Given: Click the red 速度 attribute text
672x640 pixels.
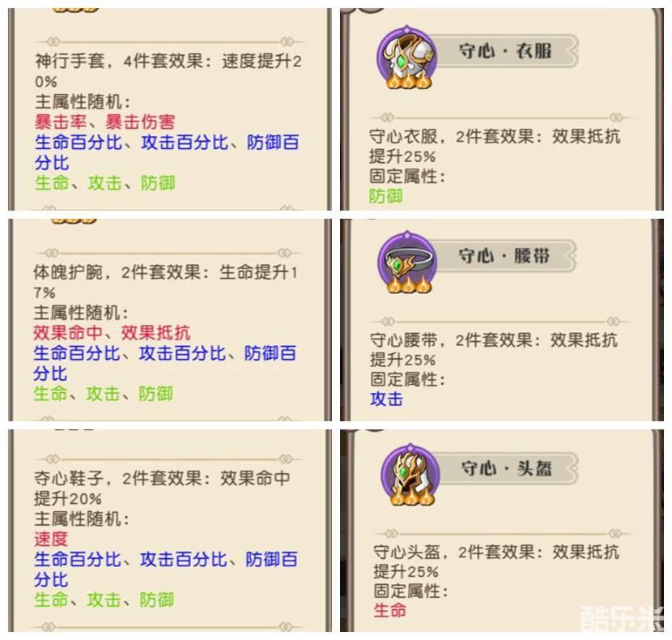Looking at the screenshot, I should click(51, 539).
